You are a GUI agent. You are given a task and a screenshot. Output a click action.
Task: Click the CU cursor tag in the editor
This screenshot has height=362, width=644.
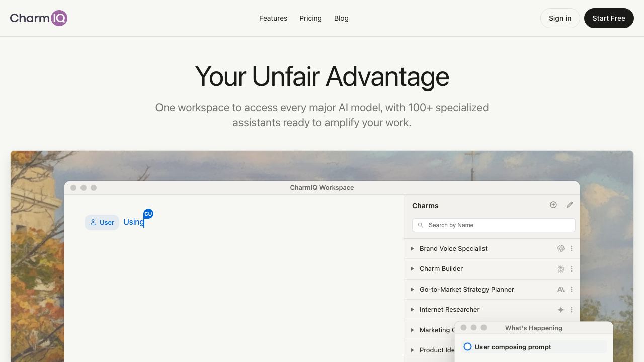[148, 214]
